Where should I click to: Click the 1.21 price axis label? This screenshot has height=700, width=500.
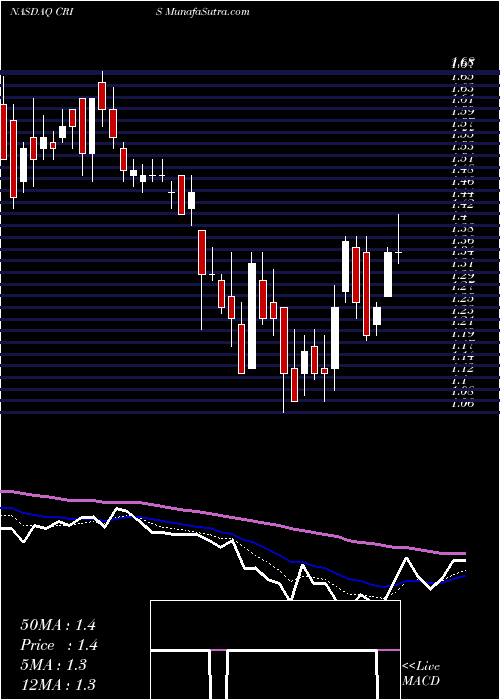tap(462, 322)
